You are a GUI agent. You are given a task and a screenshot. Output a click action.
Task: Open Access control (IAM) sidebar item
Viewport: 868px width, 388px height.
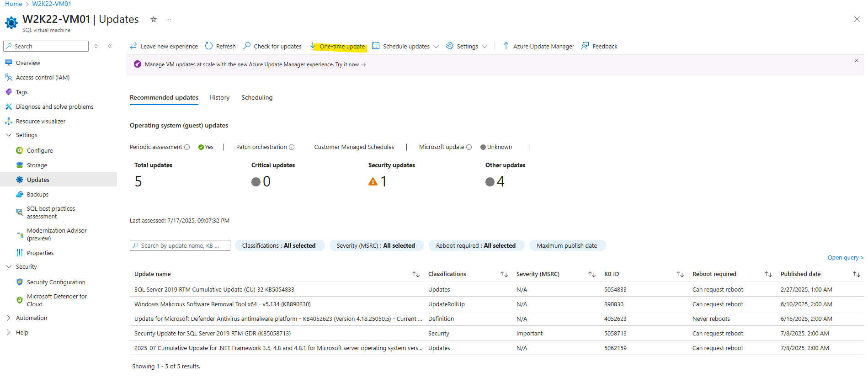[x=43, y=77]
